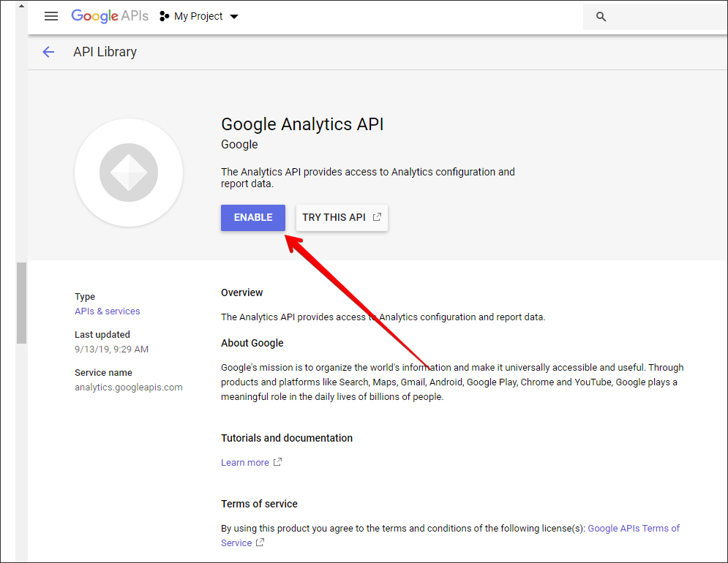This screenshot has height=563, width=728.
Task: Click the Type label in sidebar
Action: click(84, 297)
